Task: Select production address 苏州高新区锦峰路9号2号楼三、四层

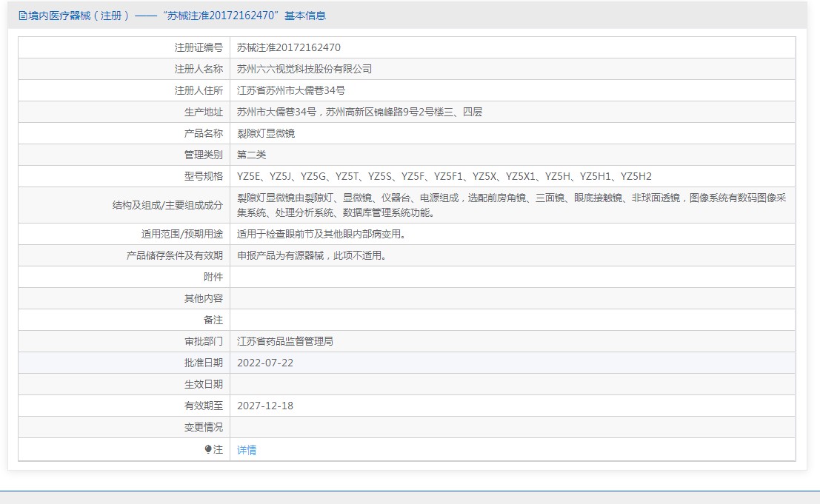Action: (x=404, y=112)
